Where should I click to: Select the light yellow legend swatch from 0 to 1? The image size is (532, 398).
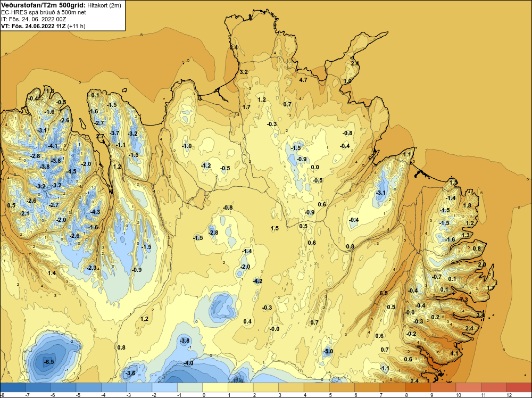click(x=215, y=387)
